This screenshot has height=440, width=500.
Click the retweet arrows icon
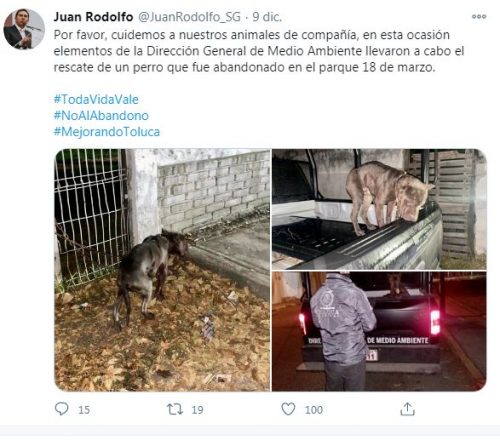click(175, 409)
